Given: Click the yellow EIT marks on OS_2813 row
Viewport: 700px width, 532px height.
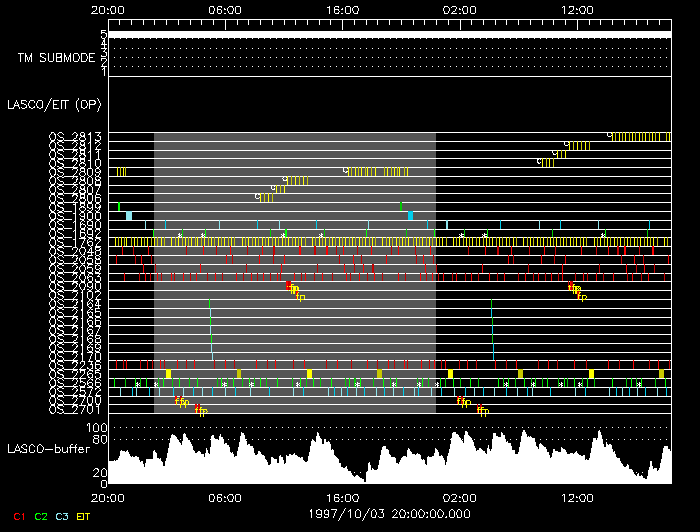Looking at the screenshot, I should point(640,137).
